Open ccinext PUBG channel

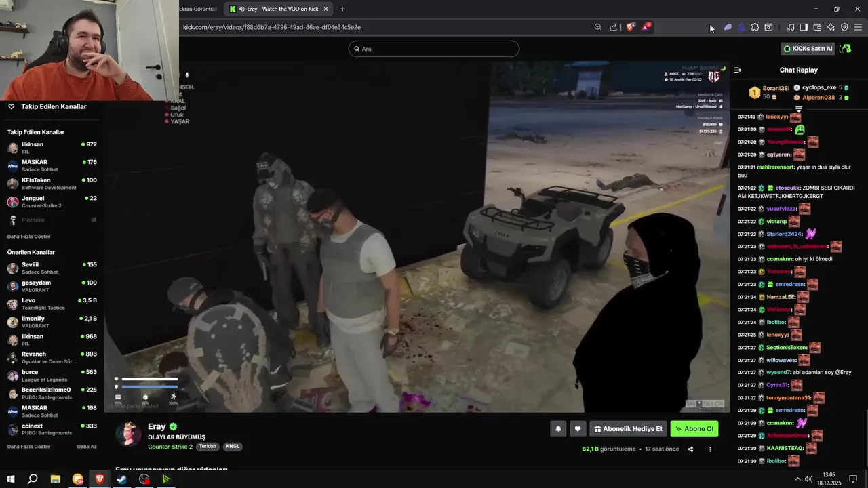52,429
